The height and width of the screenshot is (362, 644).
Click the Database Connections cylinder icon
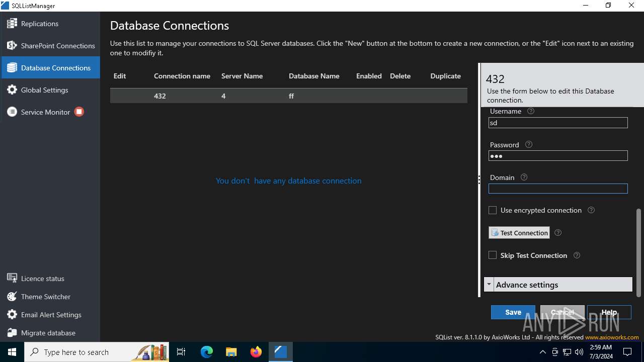[x=12, y=68]
